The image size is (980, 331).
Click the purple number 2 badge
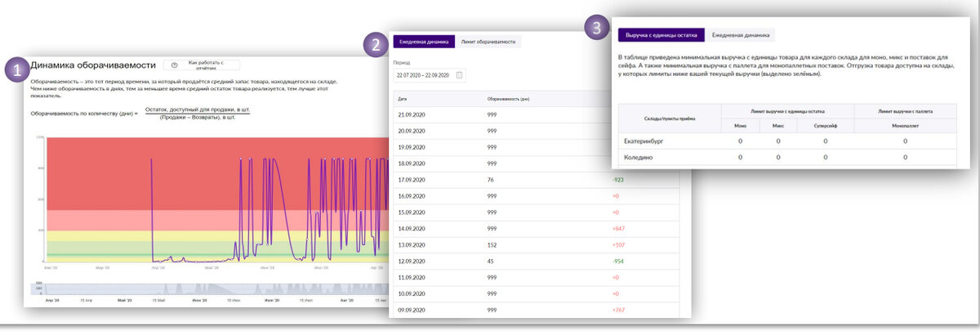(x=376, y=44)
